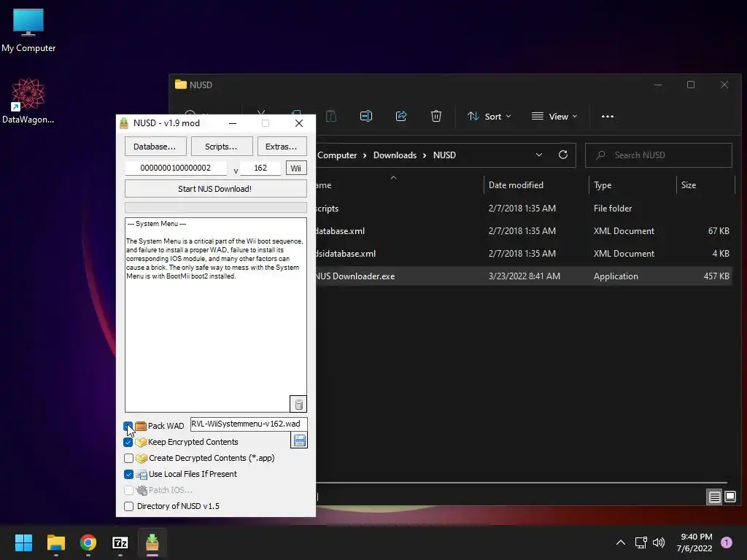Click the NUSD breadcrumb
This screenshot has width=747, height=560.
click(444, 155)
